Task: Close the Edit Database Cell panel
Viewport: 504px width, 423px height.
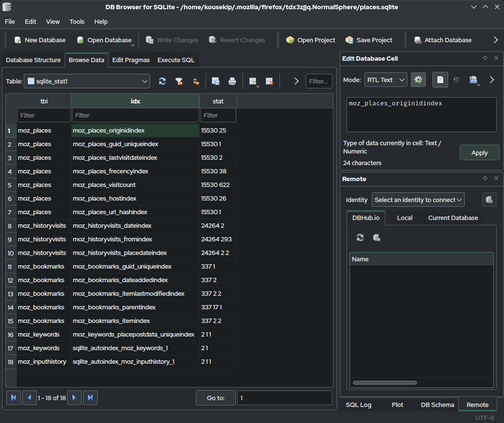Action: 496,58
